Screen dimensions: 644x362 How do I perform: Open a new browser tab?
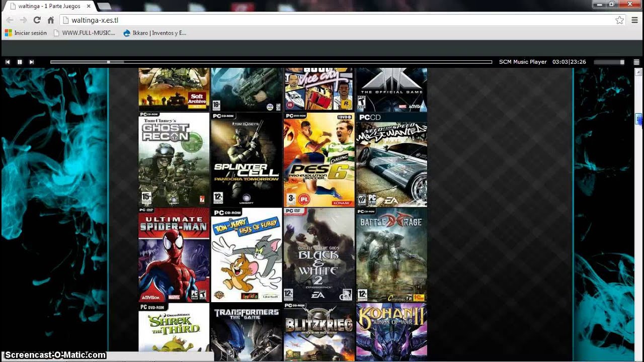point(104,6)
